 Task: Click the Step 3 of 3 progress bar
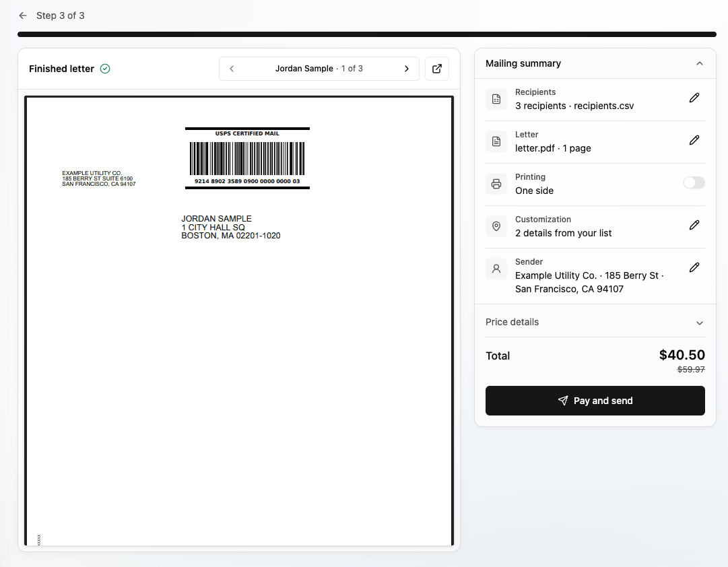367,34
